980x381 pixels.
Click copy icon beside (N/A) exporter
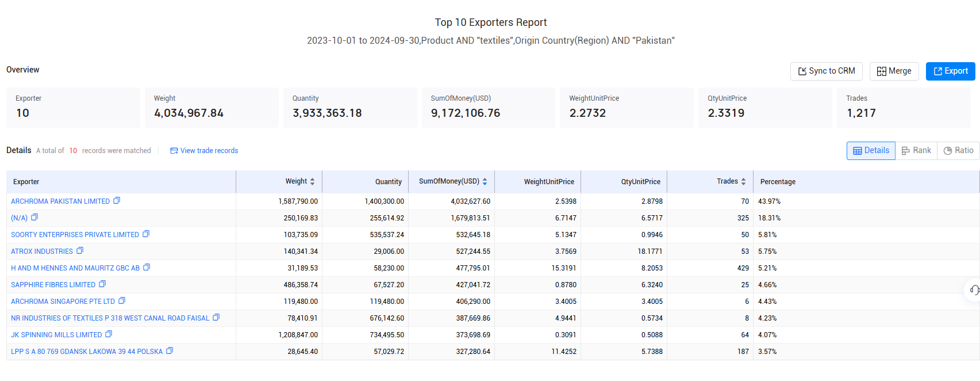point(34,218)
